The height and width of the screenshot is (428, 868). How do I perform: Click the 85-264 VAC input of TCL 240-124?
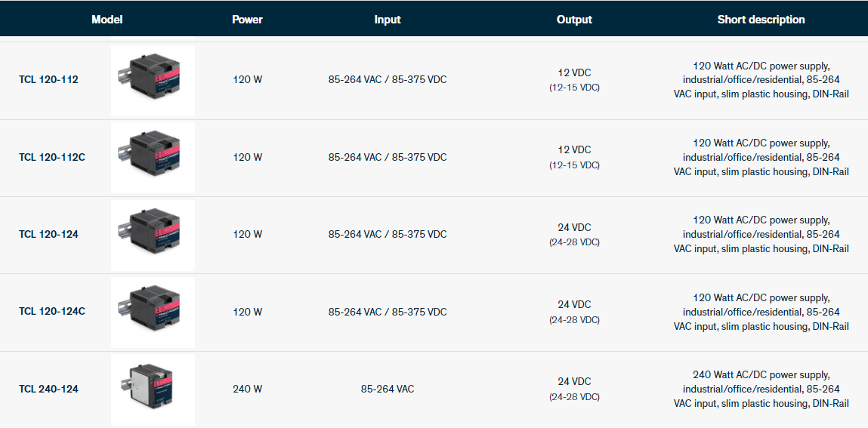[x=388, y=389]
